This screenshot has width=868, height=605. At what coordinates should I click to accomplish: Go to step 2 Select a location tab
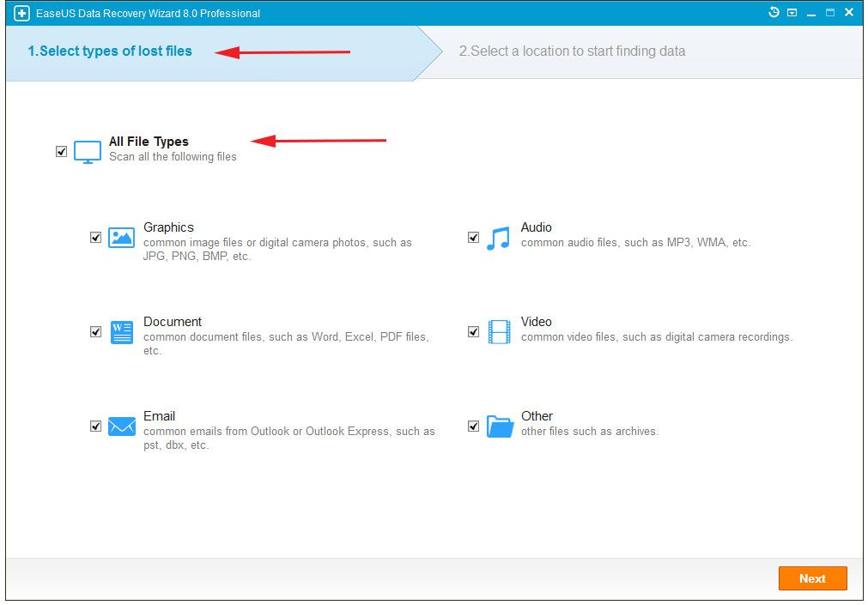coord(572,51)
